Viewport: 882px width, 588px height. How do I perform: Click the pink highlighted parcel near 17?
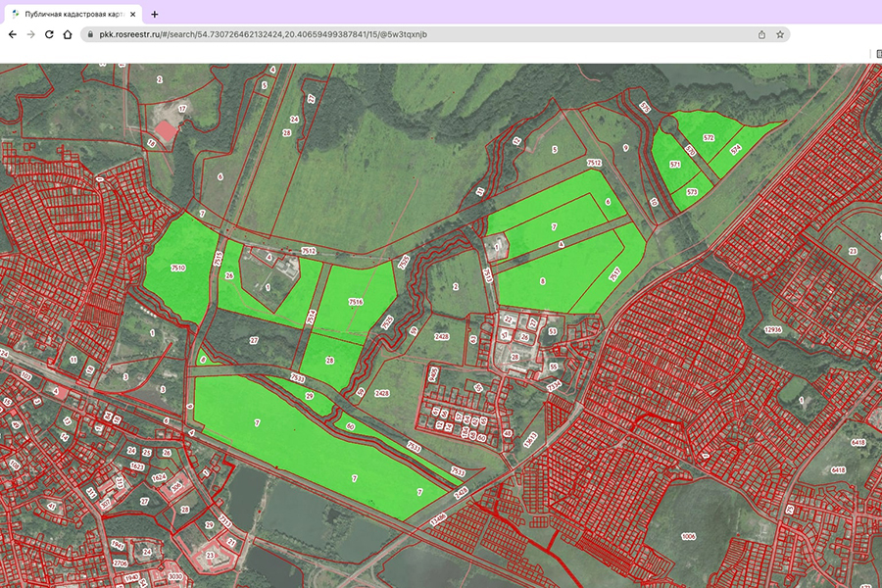tap(168, 129)
